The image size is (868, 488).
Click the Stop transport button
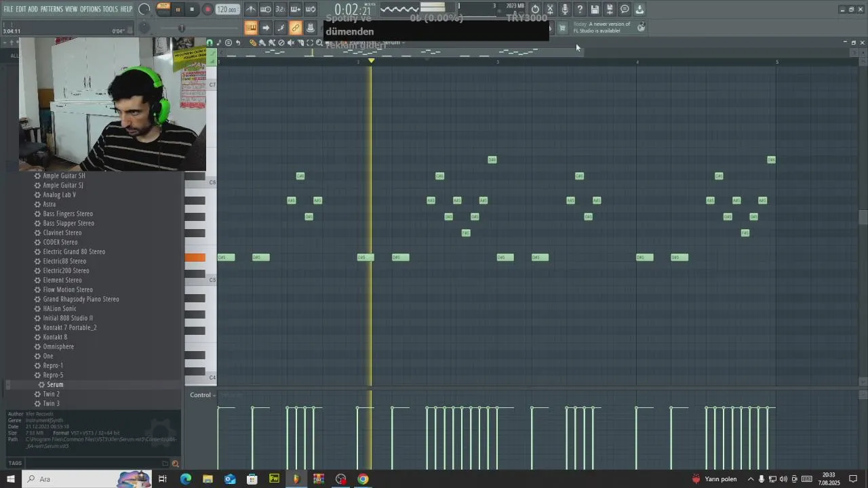click(x=192, y=9)
